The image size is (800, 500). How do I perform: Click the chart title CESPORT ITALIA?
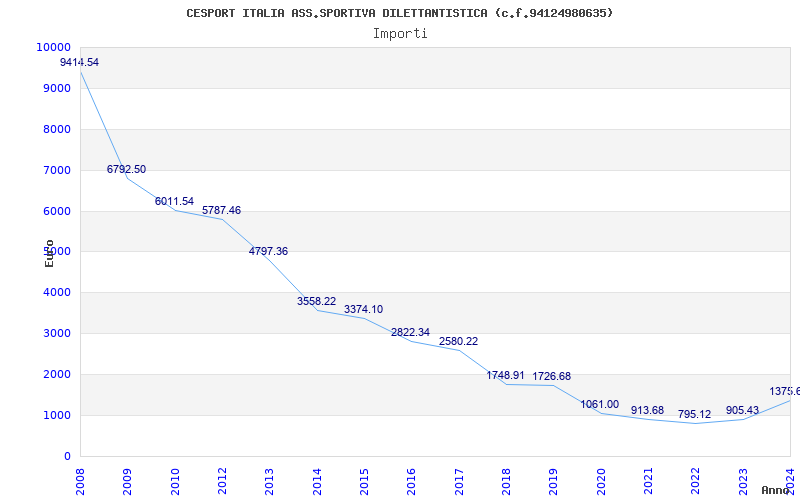coord(399,13)
